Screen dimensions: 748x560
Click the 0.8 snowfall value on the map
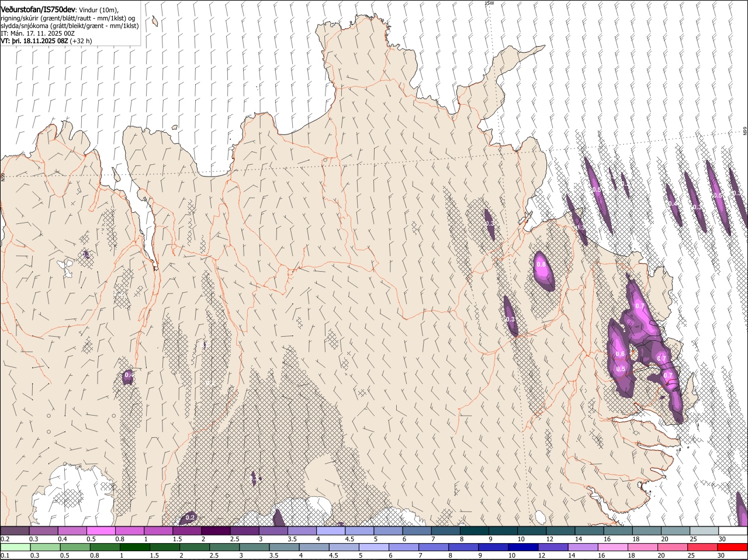pyautogui.click(x=541, y=264)
